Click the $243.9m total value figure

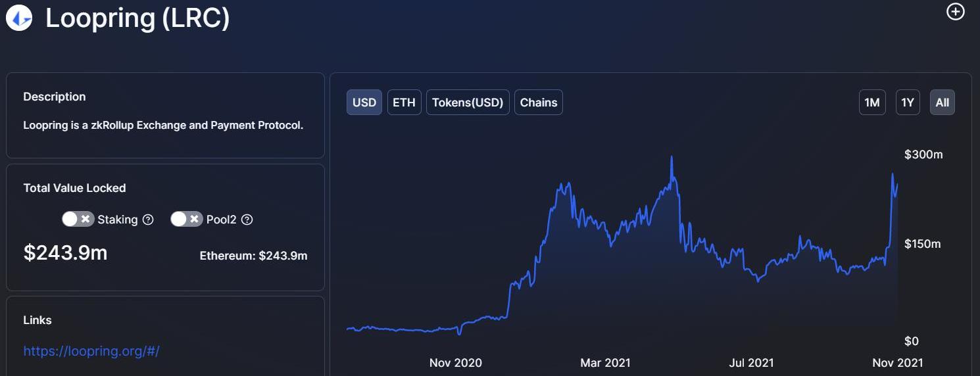tap(65, 252)
